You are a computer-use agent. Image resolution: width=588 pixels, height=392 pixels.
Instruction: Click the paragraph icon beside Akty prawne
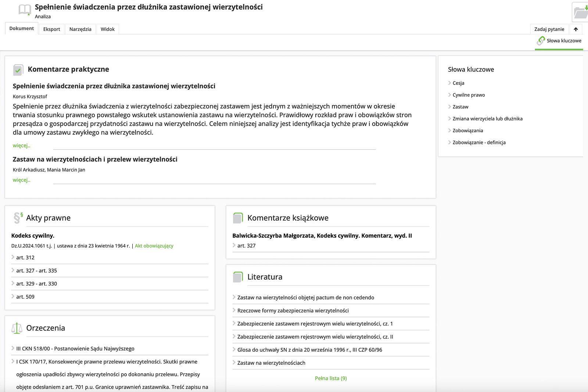click(x=18, y=218)
